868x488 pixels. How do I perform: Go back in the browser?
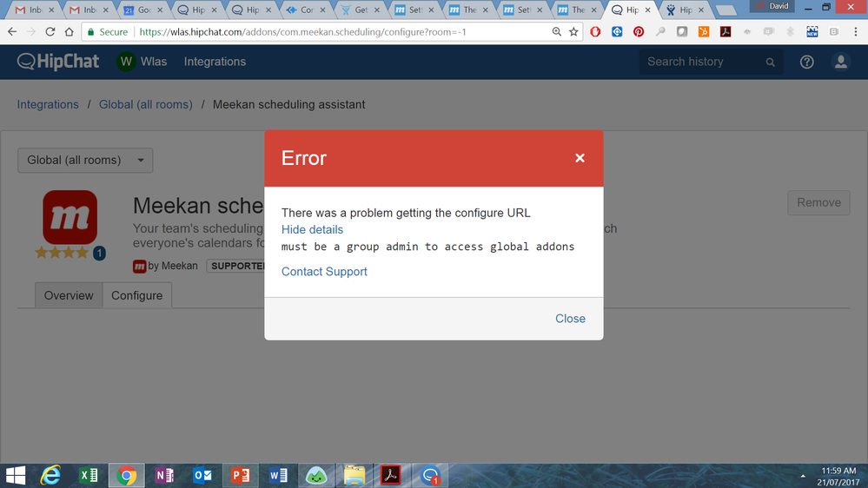(12, 32)
